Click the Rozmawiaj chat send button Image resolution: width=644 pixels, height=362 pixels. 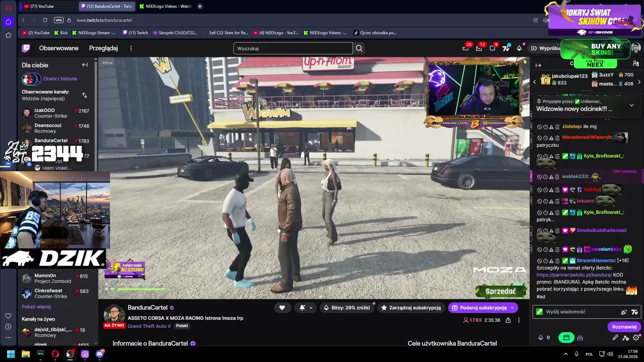[x=624, y=327]
